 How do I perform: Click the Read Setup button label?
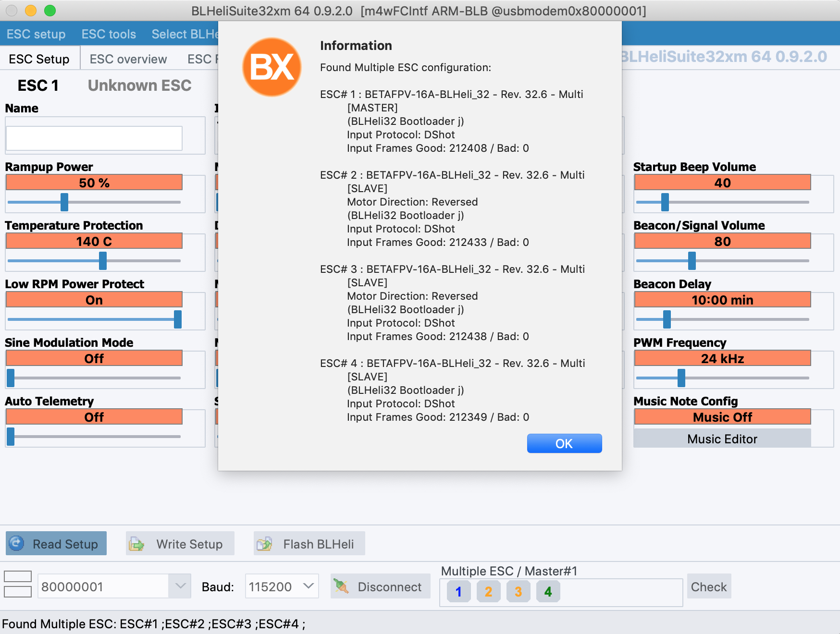point(65,544)
